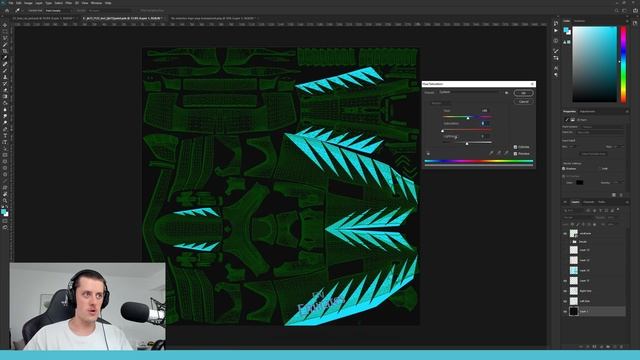Click the Quick Mask mode icon

click(5, 221)
